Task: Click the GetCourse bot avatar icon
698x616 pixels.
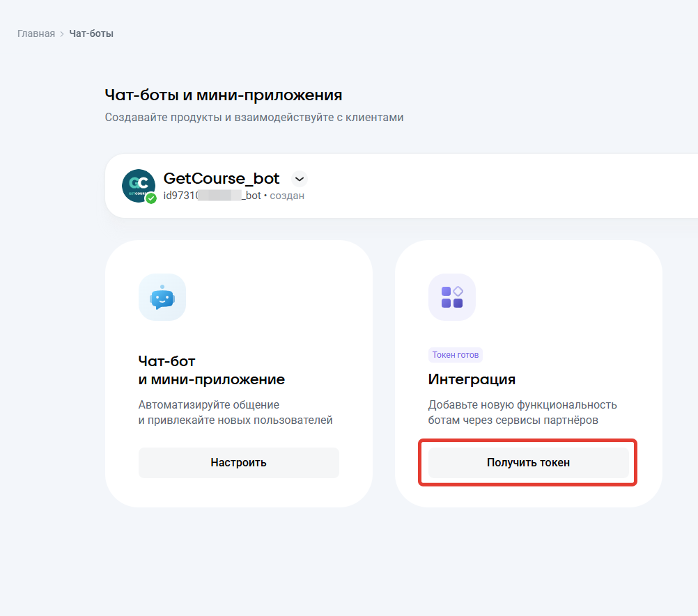Action: 139,186
